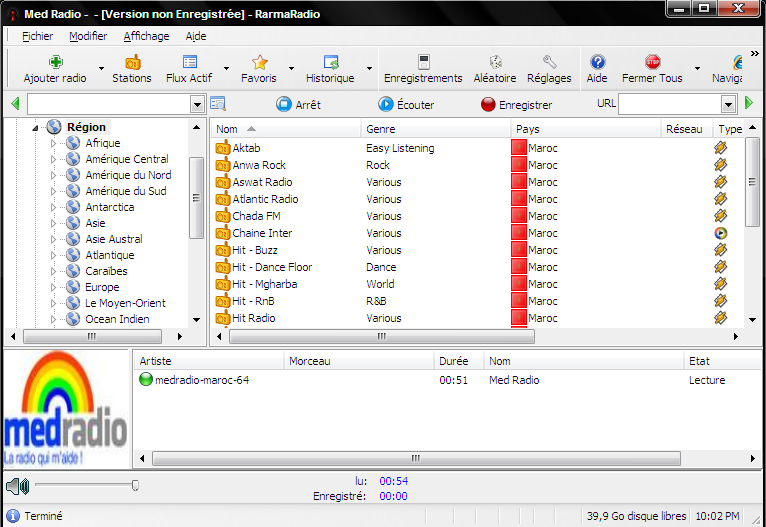
Task: Select the Atlantic Radio station row
Action: point(477,199)
